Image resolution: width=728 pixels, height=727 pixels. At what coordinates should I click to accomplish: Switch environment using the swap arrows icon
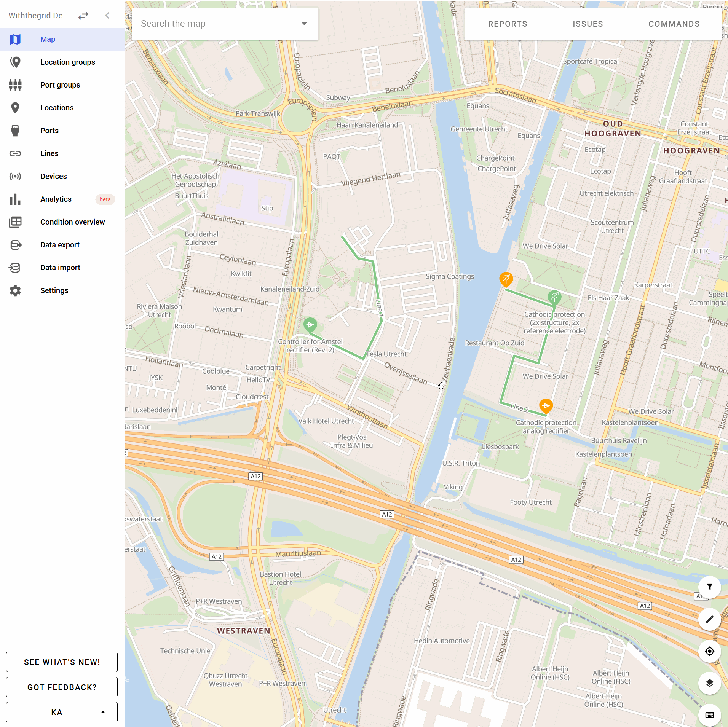(x=83, y=16)
